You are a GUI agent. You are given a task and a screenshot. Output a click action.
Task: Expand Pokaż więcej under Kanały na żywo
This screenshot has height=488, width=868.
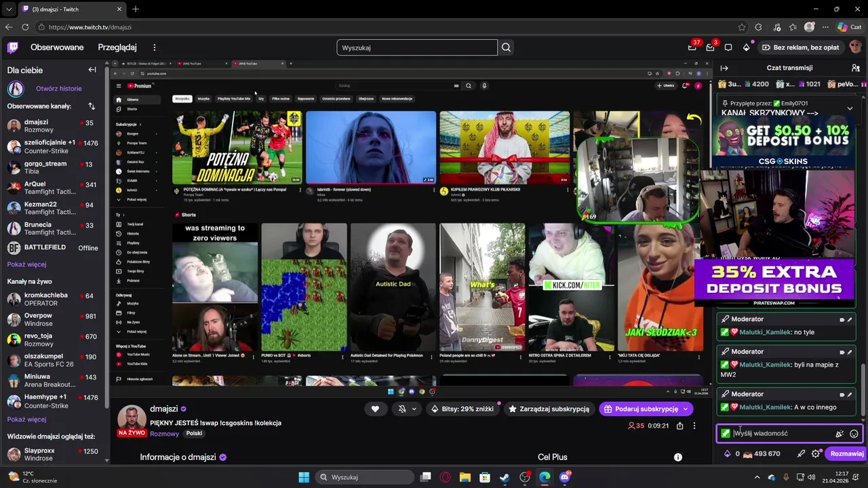[26, 420]
